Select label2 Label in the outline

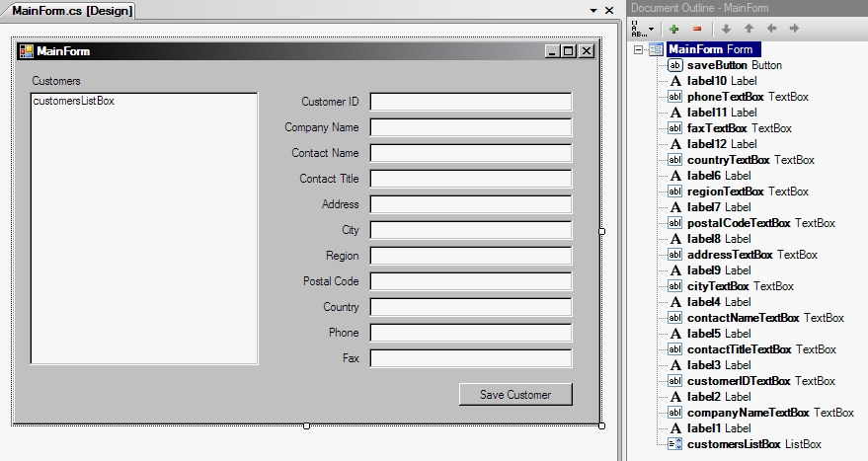(719, 396)
